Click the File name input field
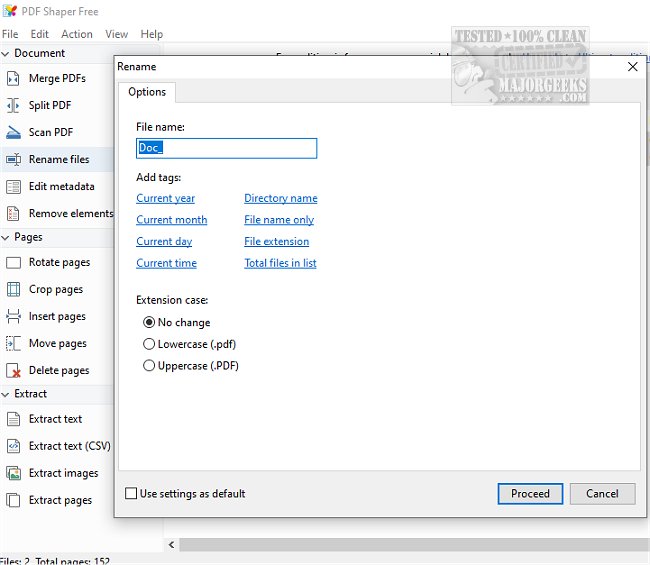 pos(226,148)
